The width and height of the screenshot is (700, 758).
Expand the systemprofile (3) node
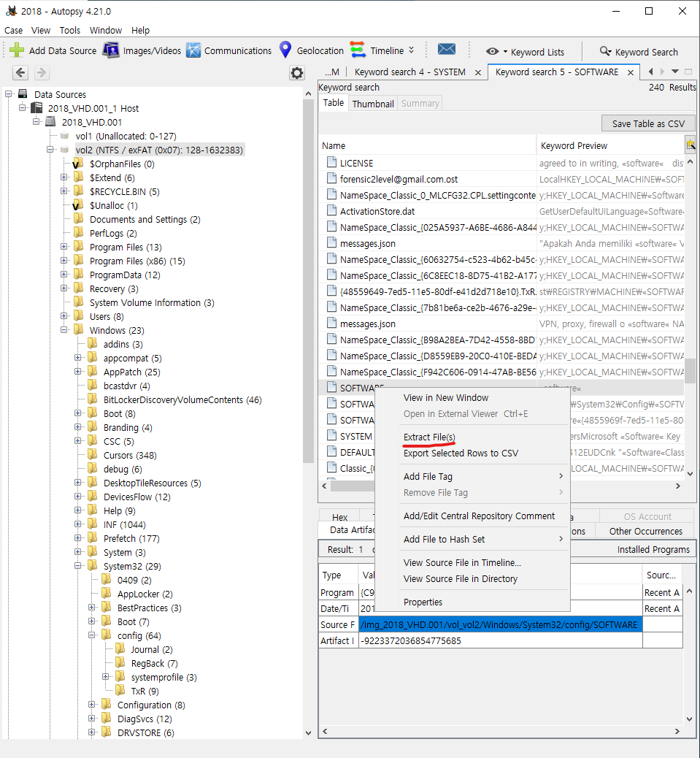(x=105, y=677)
